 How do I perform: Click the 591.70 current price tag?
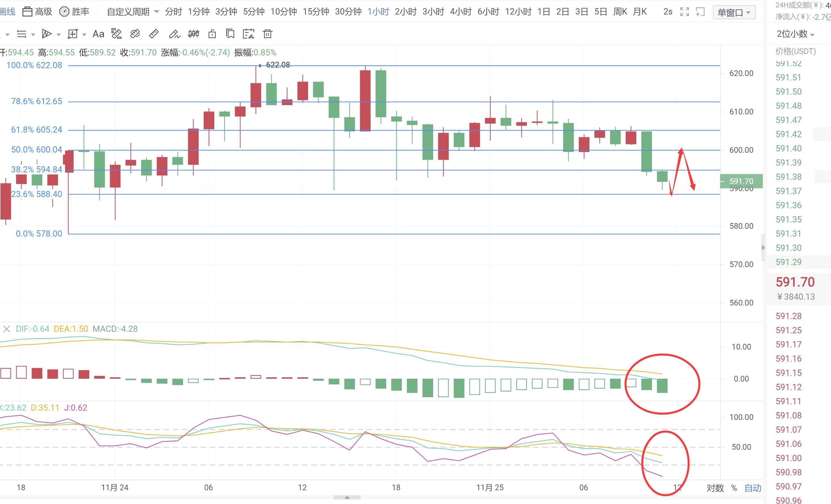[x=741, y=181]
